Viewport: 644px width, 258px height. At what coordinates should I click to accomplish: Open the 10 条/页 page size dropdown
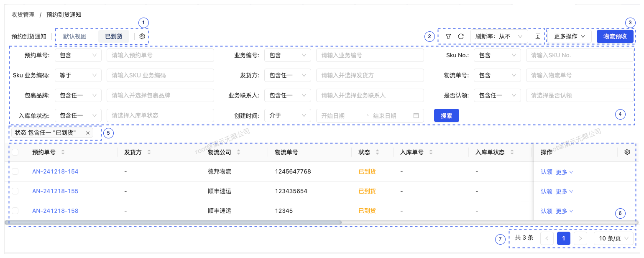coord(613,238)
